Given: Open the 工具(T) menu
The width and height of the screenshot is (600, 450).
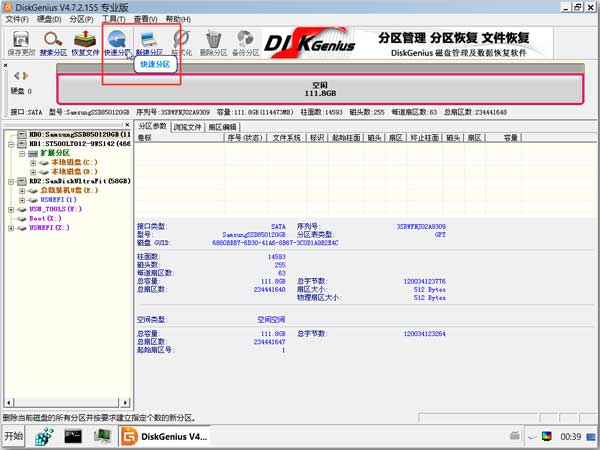Looking at the screenshot, I should pyautogui.click(x=113, y=19).
